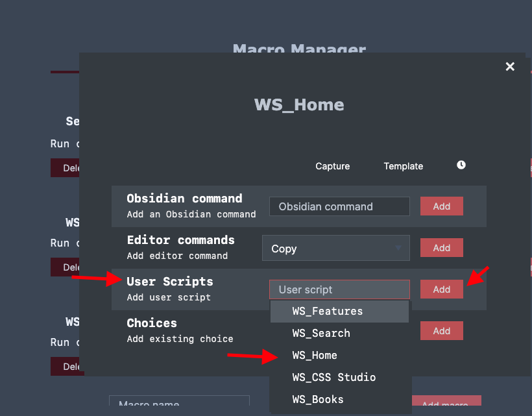Click the User Scripts heading text

click(x=170, y=281)
